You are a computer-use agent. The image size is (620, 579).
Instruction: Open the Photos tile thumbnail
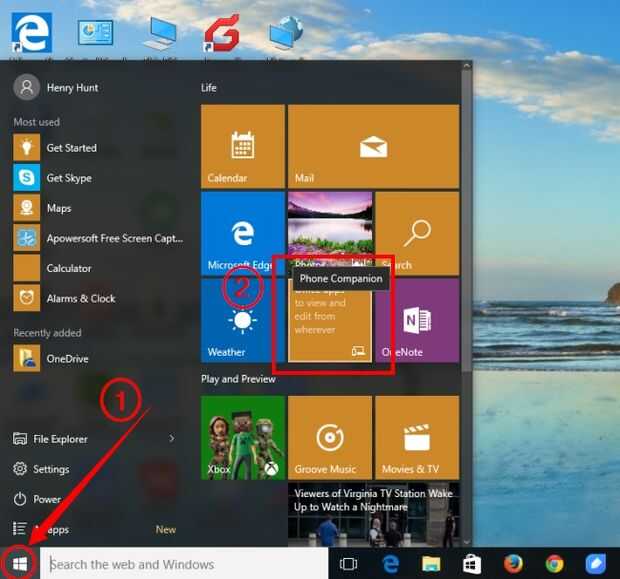click(x=330, y=225)
